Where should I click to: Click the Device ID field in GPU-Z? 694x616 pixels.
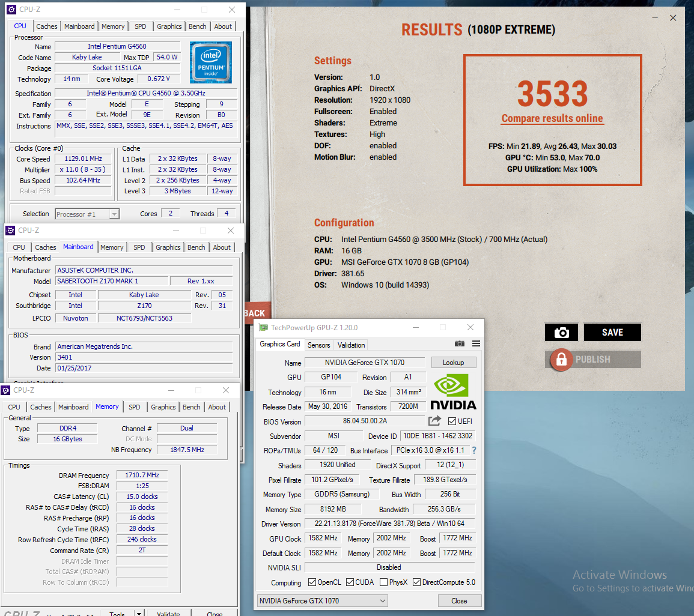click(438, 436)
